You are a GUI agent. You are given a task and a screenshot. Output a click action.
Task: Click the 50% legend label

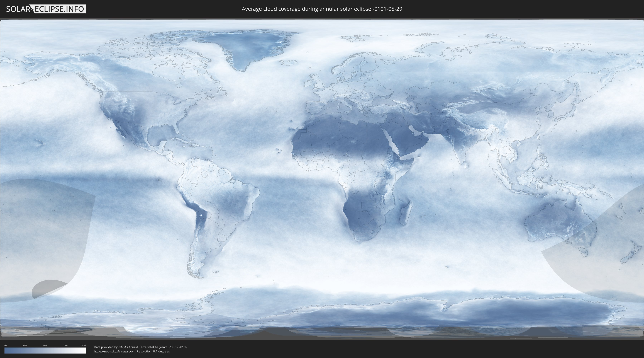pyautogui.click(x=45, y=345)
